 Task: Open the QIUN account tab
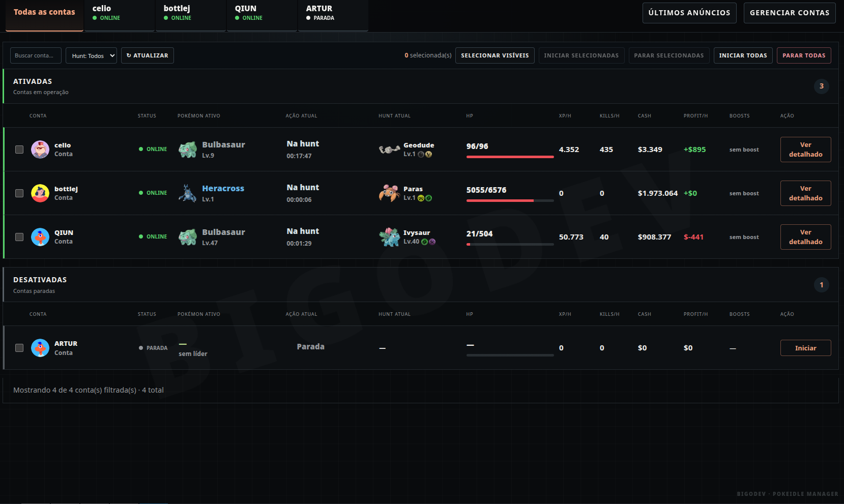[x=262, y=15]
